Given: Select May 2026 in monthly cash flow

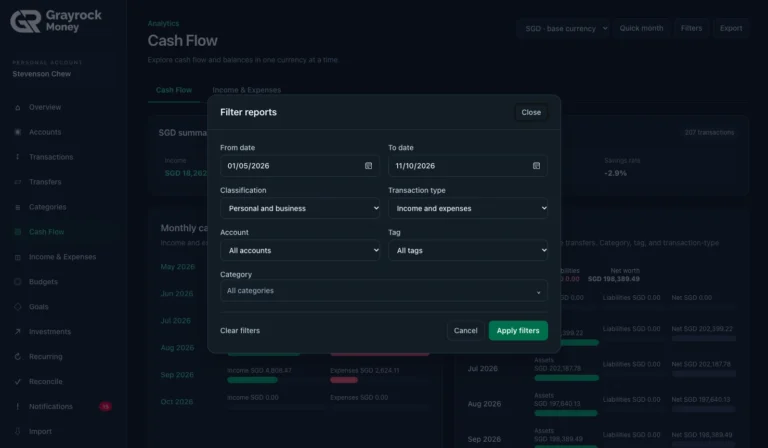Looking at the screenshot, I should coord(177,267).
